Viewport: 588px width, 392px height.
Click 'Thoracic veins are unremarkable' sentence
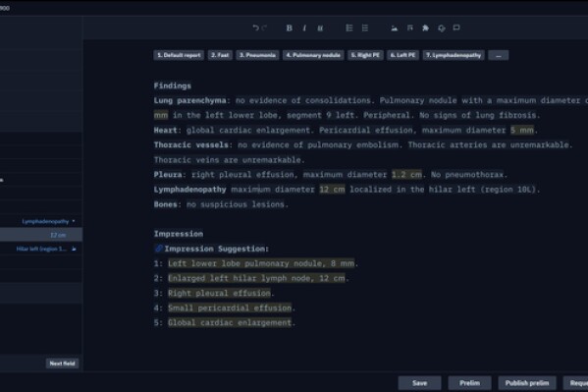[229, 160]
